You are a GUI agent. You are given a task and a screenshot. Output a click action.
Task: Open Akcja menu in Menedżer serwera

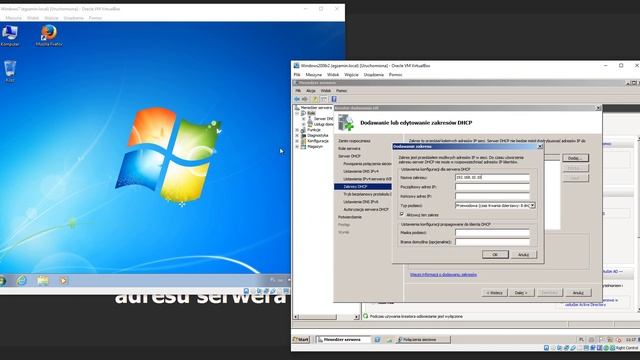[x=311, y=91]
